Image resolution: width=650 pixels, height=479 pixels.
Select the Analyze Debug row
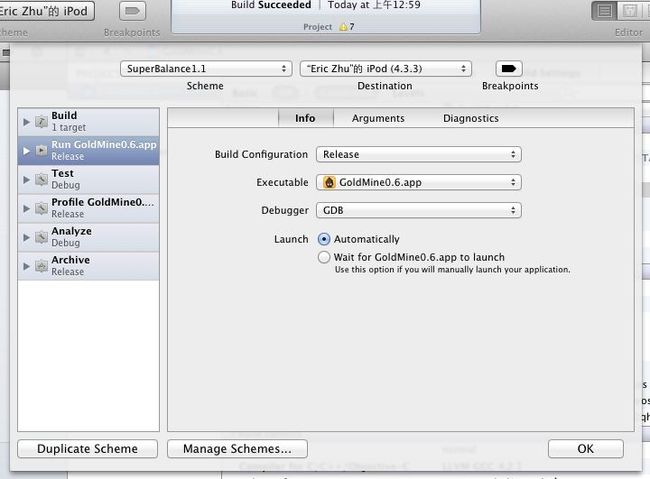(88, 237)
